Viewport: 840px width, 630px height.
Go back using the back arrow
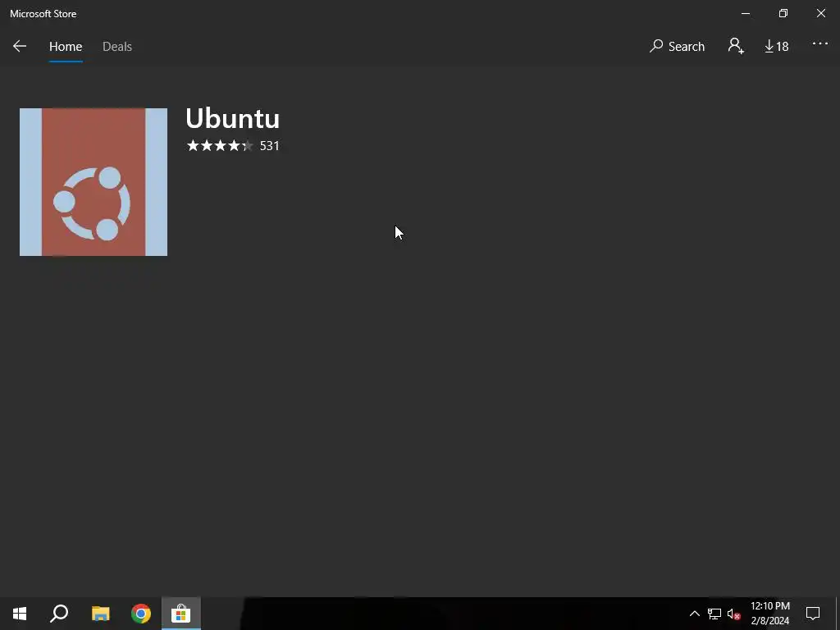pos(20,46)
